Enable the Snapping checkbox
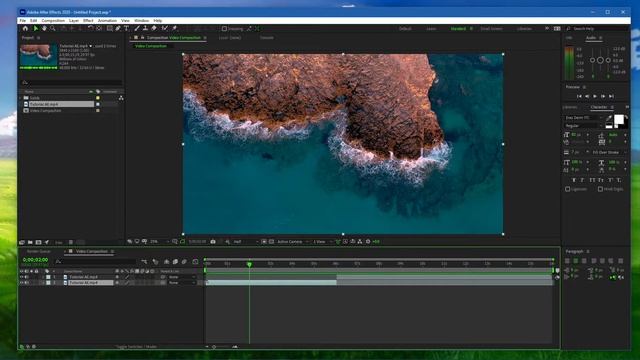The image size is (640, 360). [x=224, y=29]
